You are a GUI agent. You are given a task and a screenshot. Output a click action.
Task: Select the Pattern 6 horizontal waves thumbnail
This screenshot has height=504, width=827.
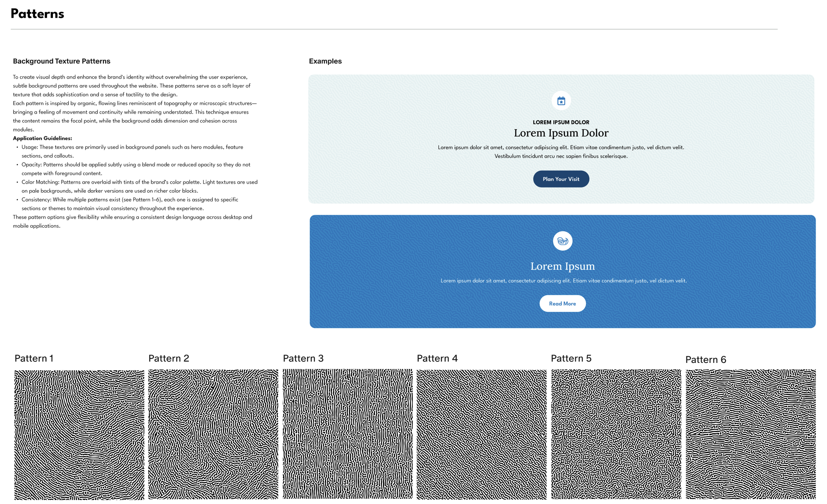tap(750, 434)
